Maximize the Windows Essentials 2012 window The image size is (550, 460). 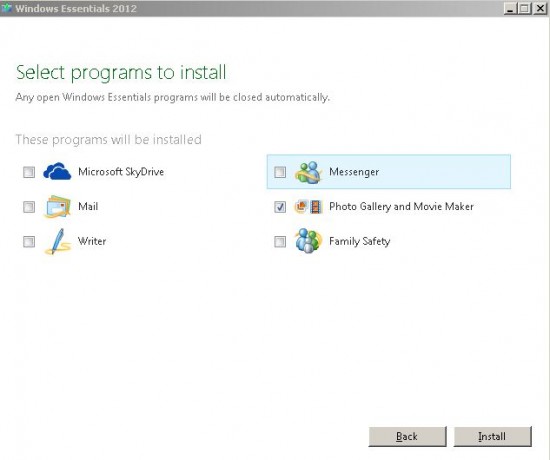tap(524, 8)
